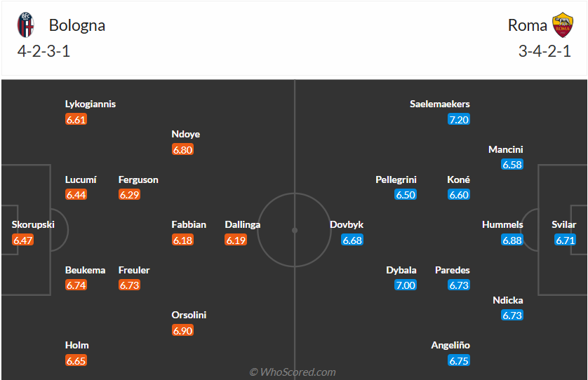
Task: Open player Ndoye's name
Action: 185,134
